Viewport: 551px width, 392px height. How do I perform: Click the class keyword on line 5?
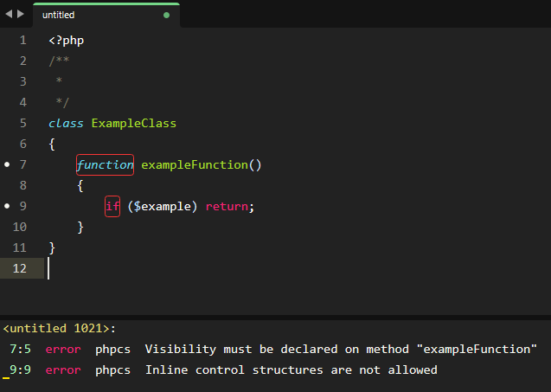coord(66,124)
